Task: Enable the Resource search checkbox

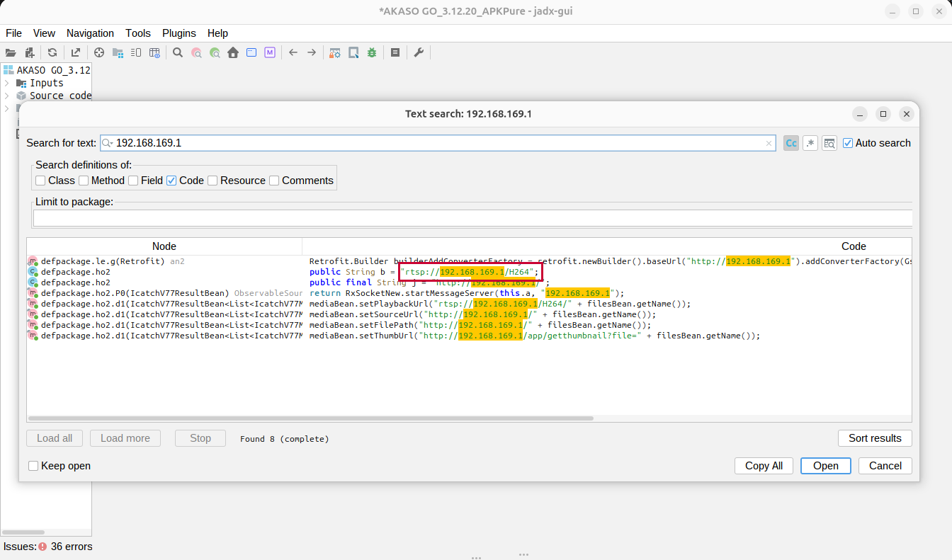Action: click(213, 181)
